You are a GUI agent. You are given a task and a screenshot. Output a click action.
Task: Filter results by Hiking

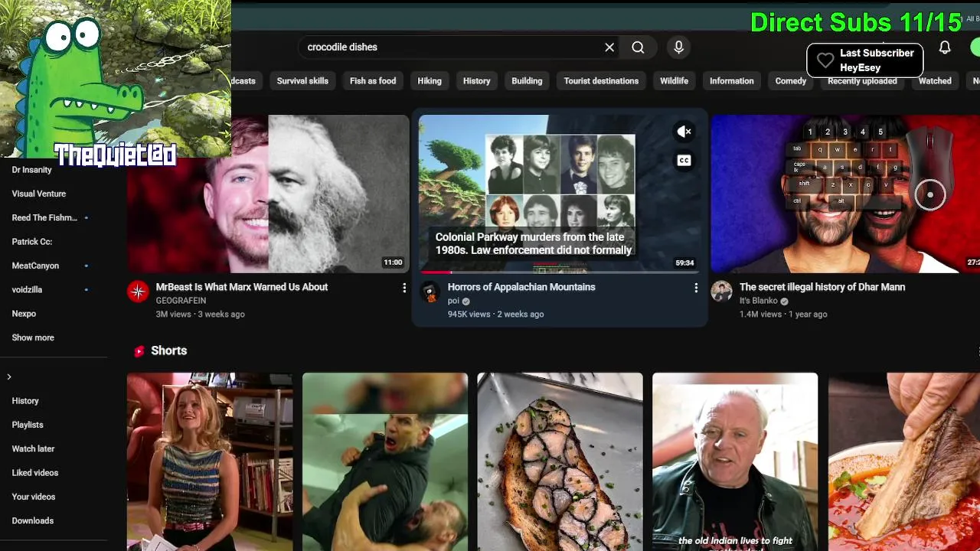tap(430, 81)
